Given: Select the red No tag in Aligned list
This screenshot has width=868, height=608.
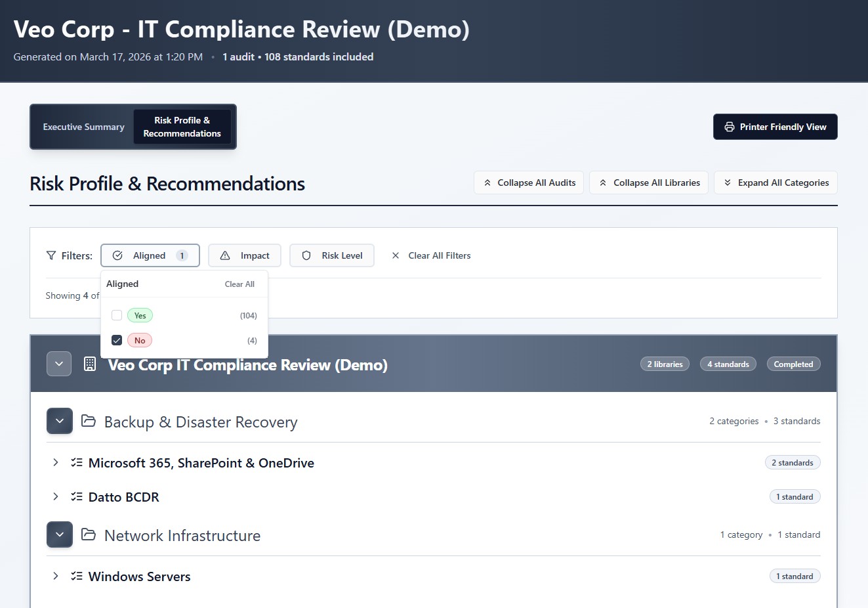Looking at the screenshot, I should pos(140,340).
